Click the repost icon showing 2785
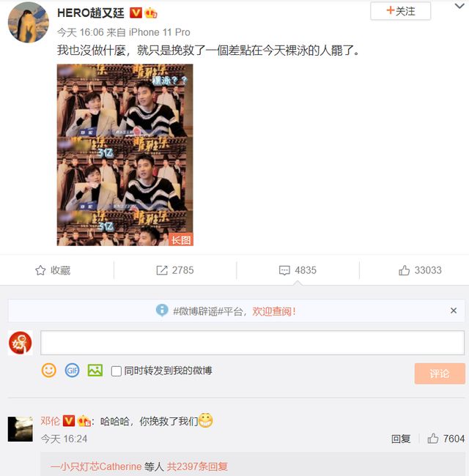The image size is (469, 476). (x=162, y=270)
